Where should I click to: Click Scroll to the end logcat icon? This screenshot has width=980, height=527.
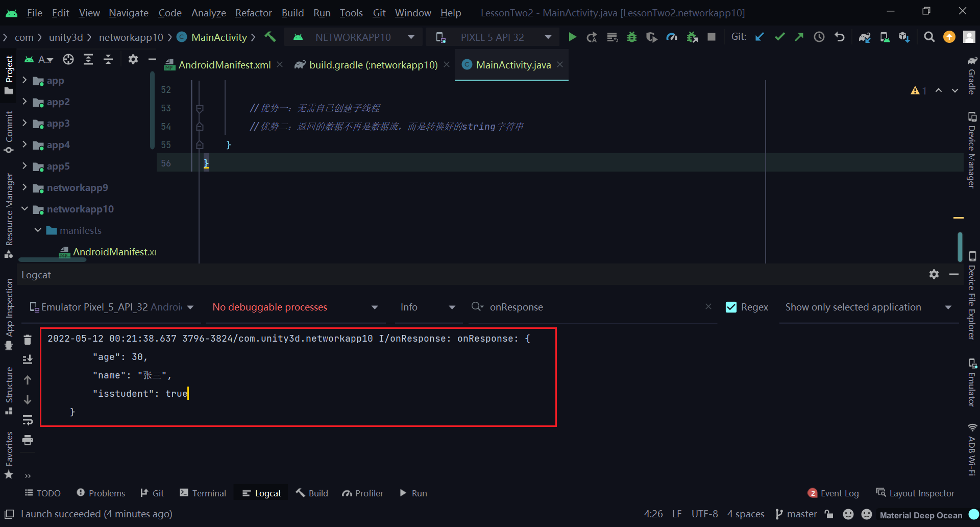pyautogui.click(x=28, y=360)
